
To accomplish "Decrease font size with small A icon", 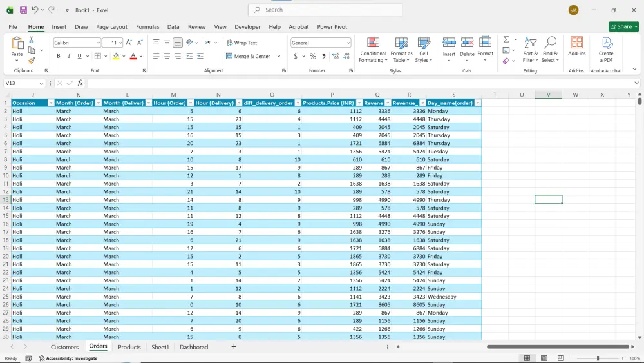I will [140, 43].
